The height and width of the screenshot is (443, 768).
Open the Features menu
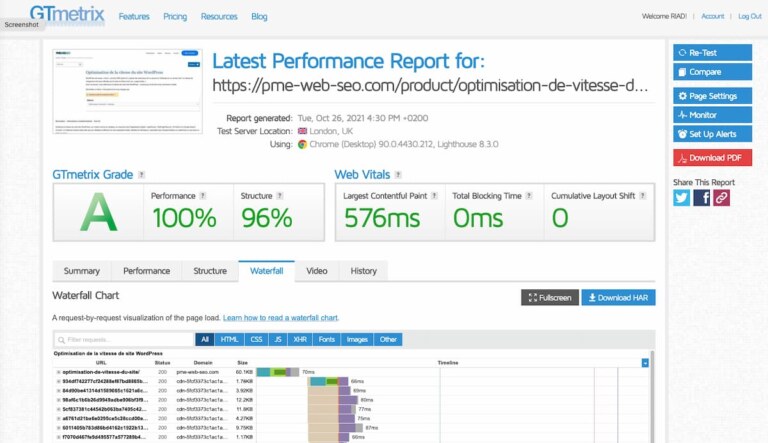(x=134, y=16)
